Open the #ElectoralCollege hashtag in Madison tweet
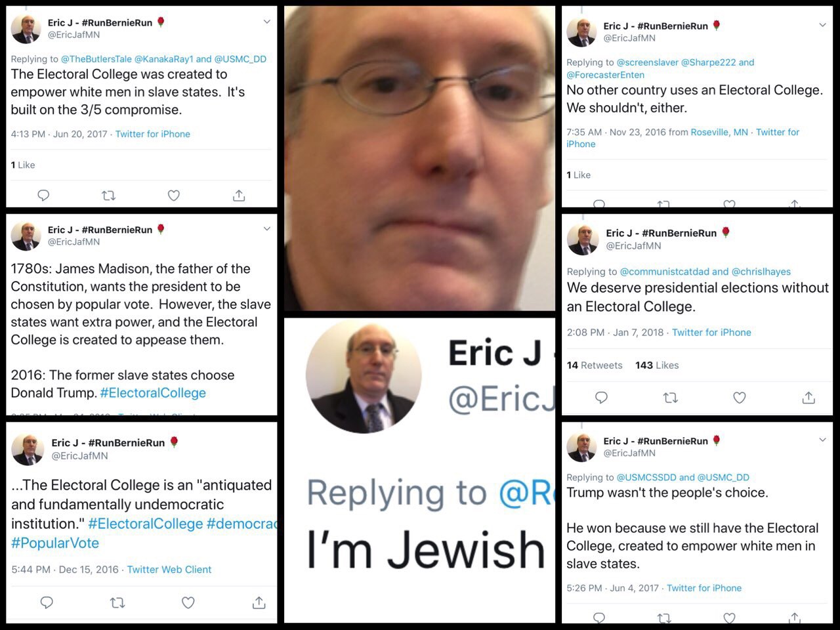 [153, 393]
